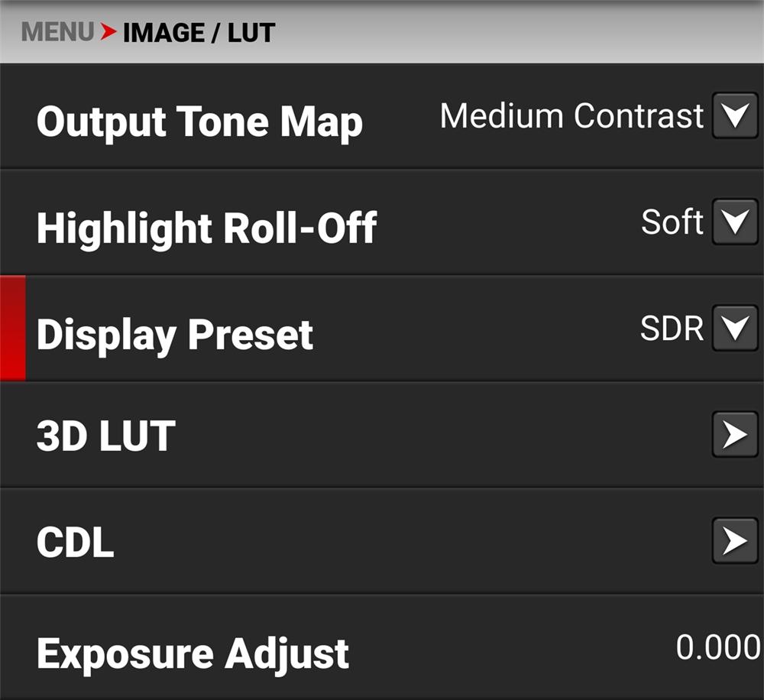Open the 3D LUT menu entry label
Image resolution: width=764 pixels, height=700 pixels.
click(x=106, y=436)
